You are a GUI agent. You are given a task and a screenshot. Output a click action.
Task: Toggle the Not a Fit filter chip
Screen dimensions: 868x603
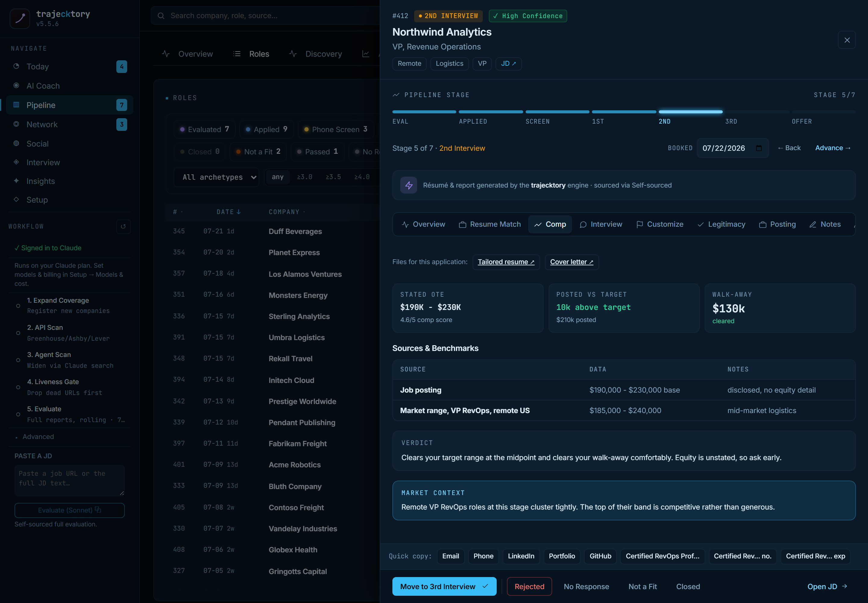click(x=258, y=152)
